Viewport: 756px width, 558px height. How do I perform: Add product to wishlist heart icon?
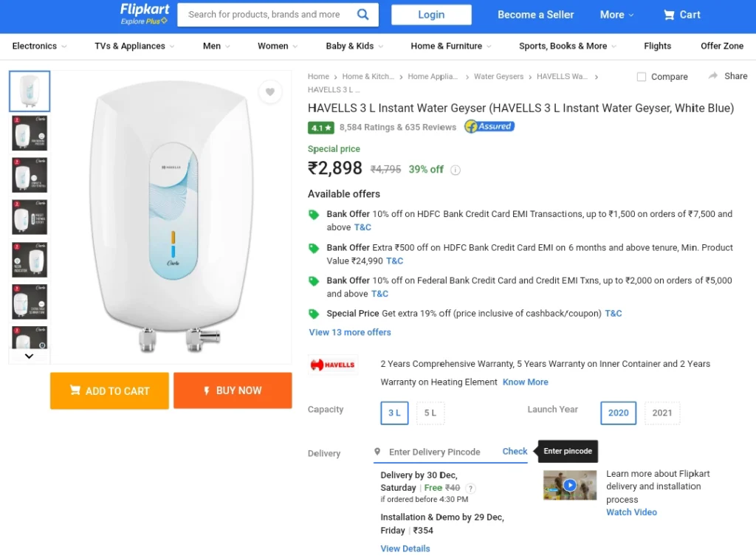click(x=270, y=92)
